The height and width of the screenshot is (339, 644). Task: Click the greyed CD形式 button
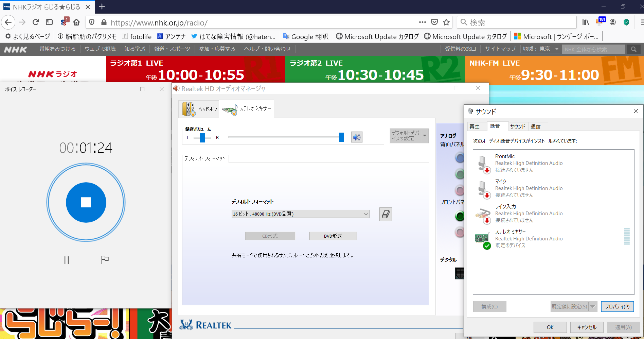click(270, 236)
